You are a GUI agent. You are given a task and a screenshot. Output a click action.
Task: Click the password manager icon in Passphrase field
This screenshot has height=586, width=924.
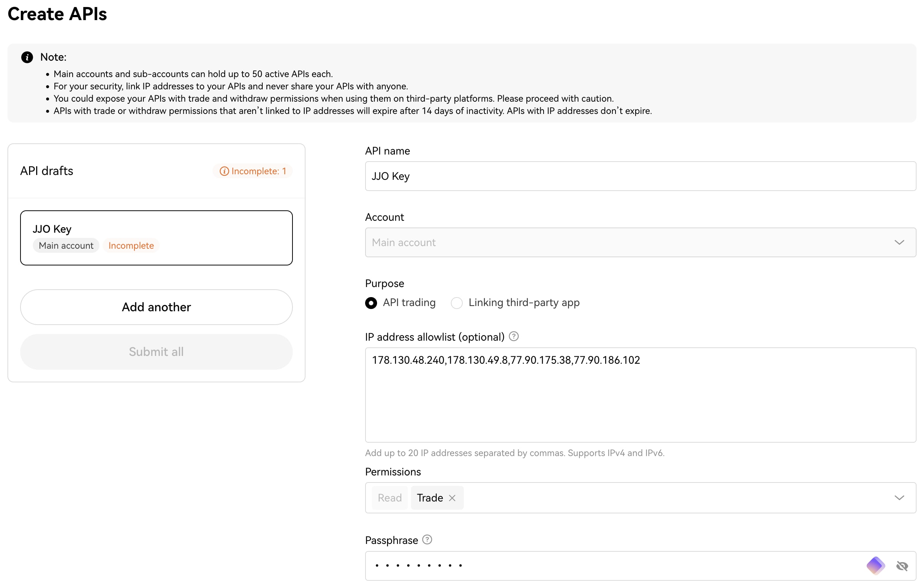click(875, 565)
